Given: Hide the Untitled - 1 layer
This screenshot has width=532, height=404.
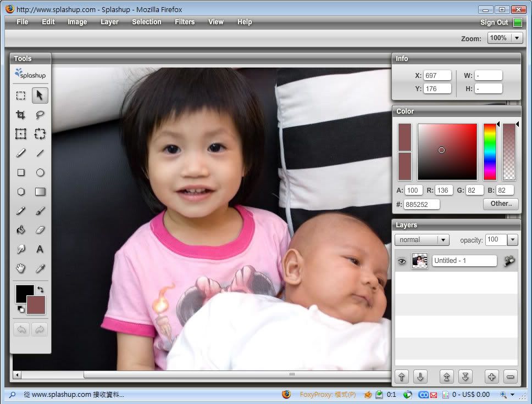Looking at the screenshot, I should click(402, 261).
